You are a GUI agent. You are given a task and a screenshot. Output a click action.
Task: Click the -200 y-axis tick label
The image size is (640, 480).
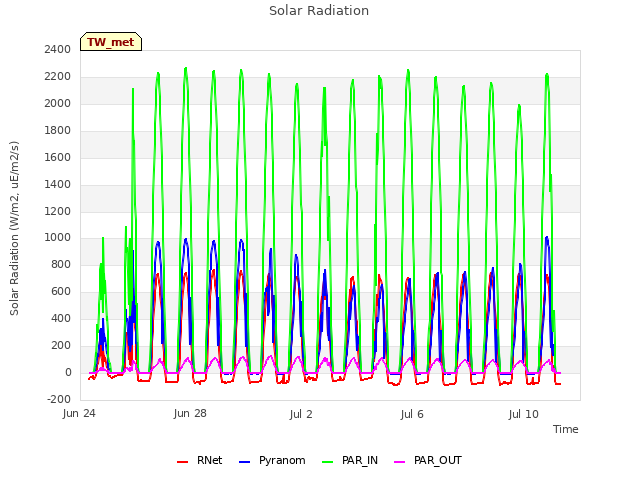tap(59, 399)
